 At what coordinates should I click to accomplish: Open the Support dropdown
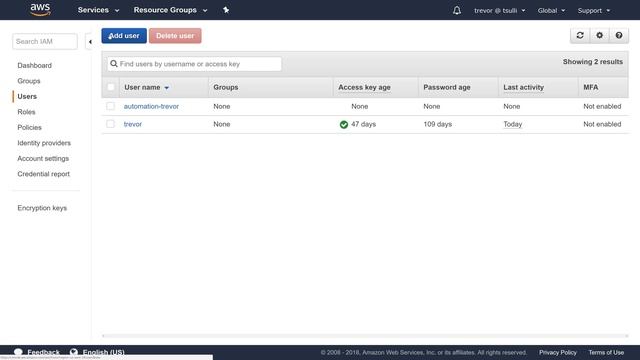pyautogui.click(x=593, y=11)
